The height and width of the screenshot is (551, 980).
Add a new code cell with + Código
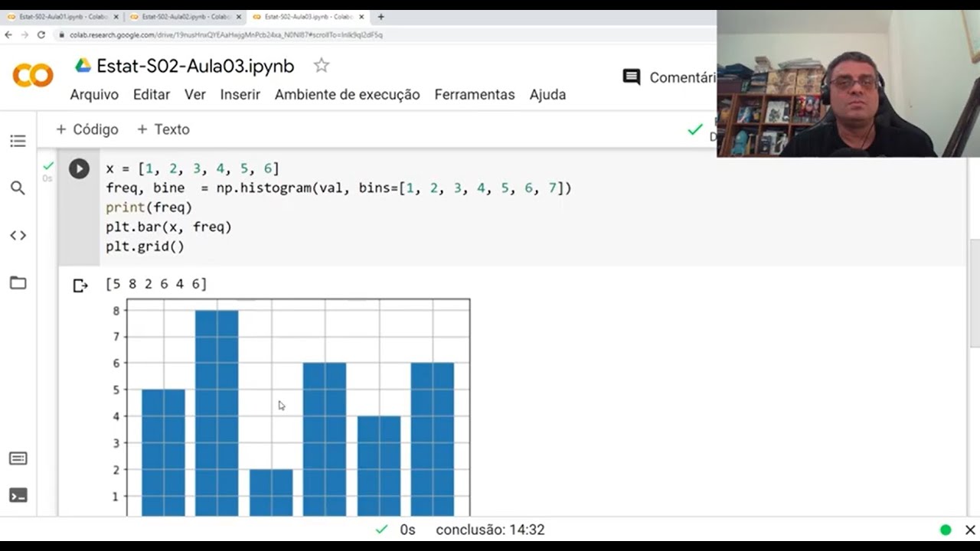(87, 129)
